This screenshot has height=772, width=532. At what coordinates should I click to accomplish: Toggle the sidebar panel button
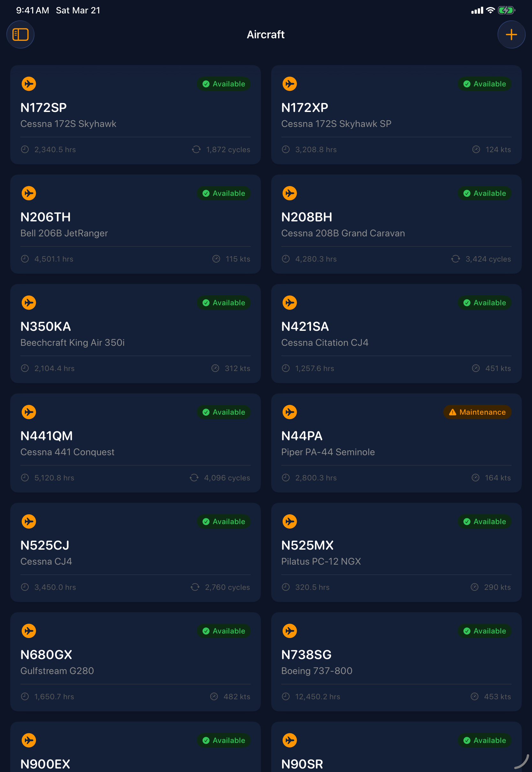[x=20, y=35]
